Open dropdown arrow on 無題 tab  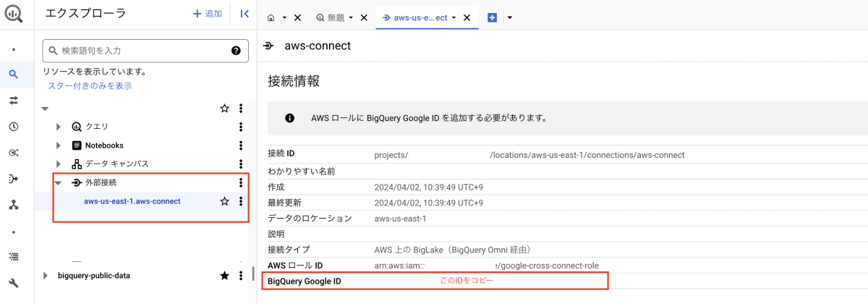click(x=351, y=17)
